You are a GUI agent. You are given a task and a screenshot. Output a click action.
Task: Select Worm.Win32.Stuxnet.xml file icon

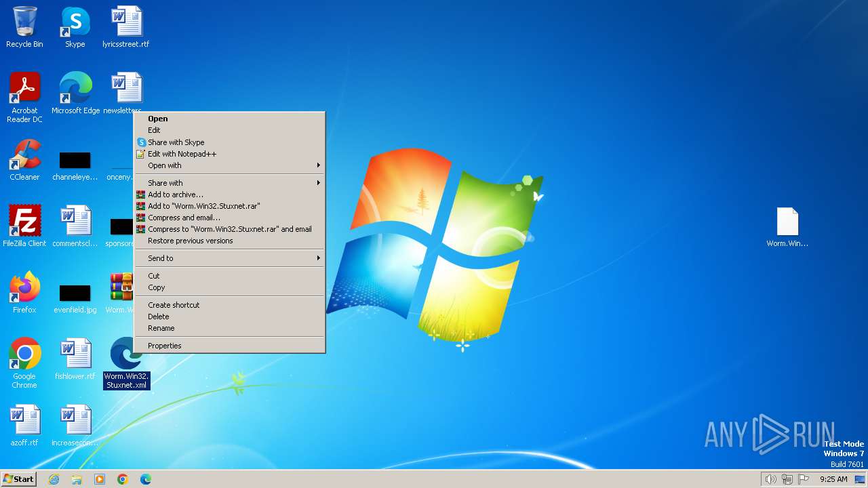(126, 363)
